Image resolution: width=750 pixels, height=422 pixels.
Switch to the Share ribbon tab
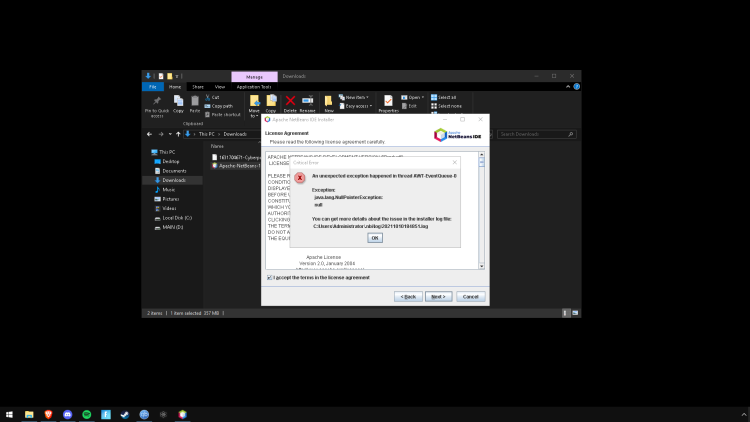coord(198,87)
